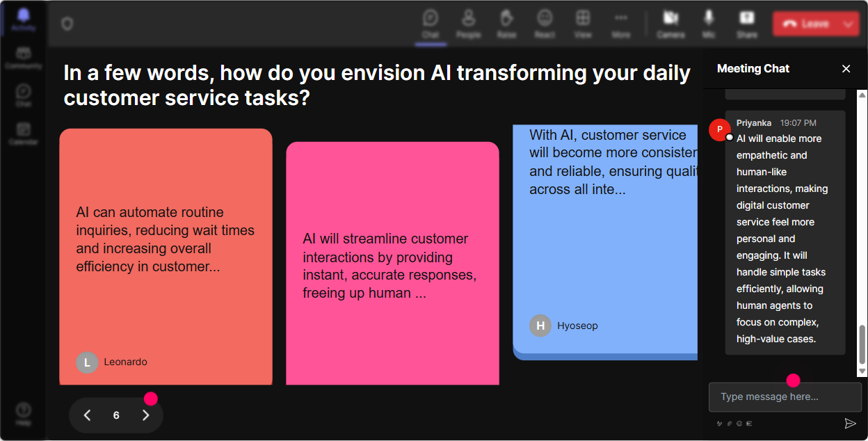Image resolution: width=868 pixels, height=441 pixels.
Task: Select Hyoseop's blue response card
Action: tap(605, 242)
